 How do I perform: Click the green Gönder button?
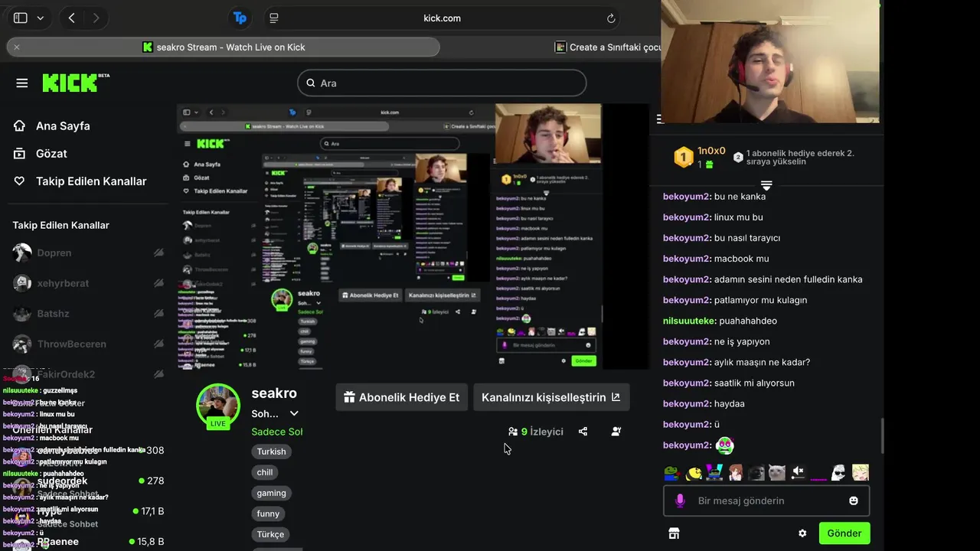click(x=844, y=533)
